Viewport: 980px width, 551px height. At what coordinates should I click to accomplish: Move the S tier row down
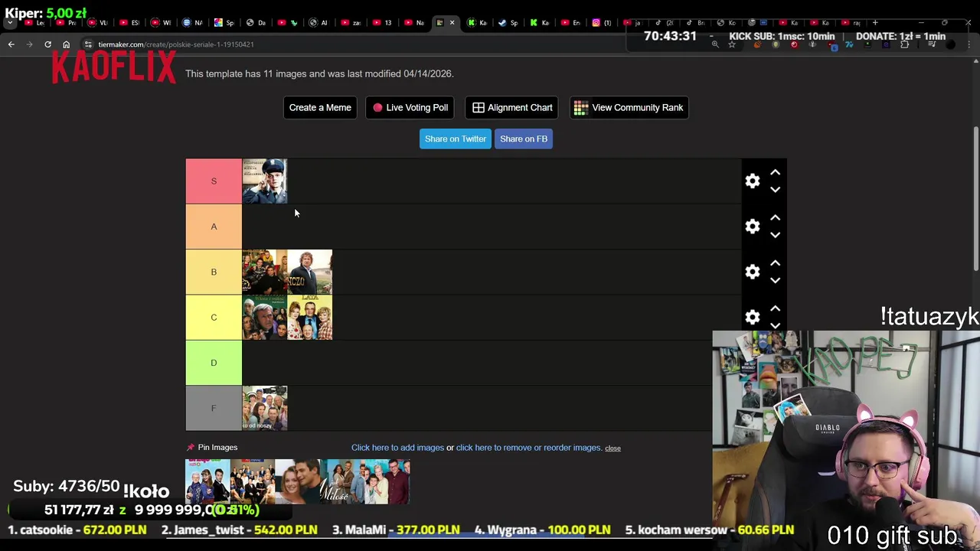pyautogui.click(x=775, y=189)
